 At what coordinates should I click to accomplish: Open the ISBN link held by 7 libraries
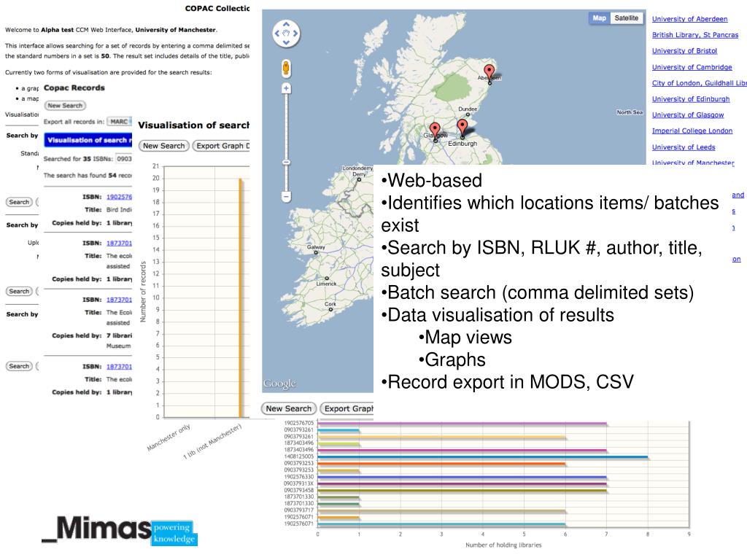click(x=119, y=300)
